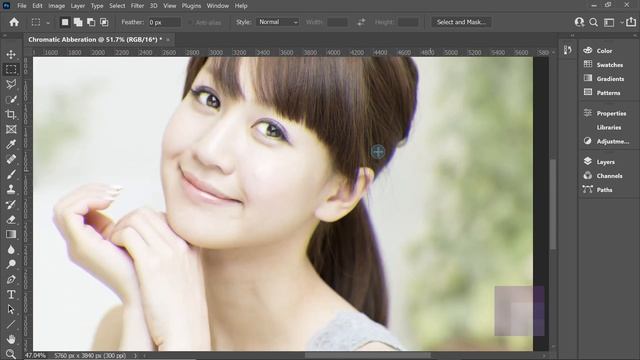Open the Layer menu
This screenshot has width=640, height=360.
point(78,6)
